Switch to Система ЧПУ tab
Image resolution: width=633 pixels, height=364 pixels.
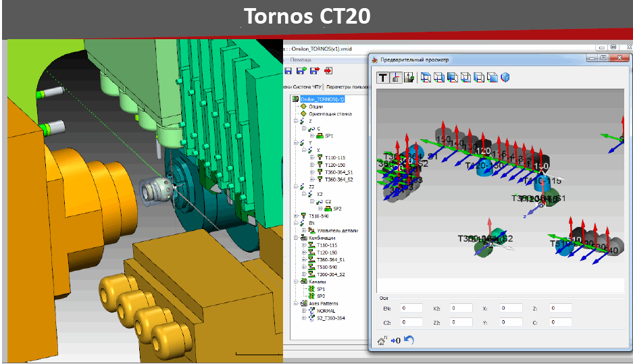pyautogui.click(x=307, y=86)
